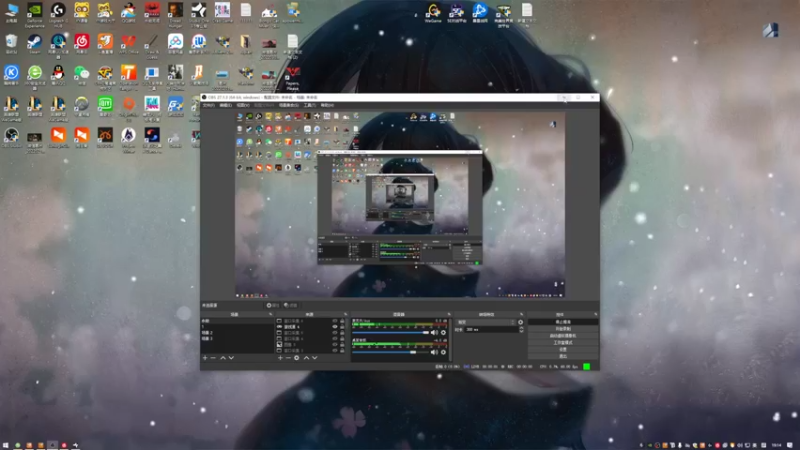800x450 pixels.
Task: Open the NetEase Cloud Music red icon
Action: [x=82, y=44]
